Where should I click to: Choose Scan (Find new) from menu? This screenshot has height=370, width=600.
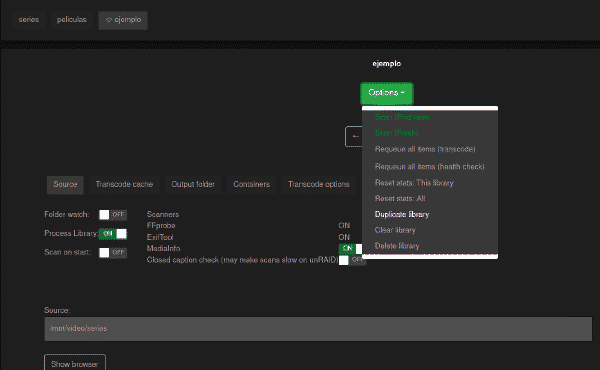(x=402, y=117)
